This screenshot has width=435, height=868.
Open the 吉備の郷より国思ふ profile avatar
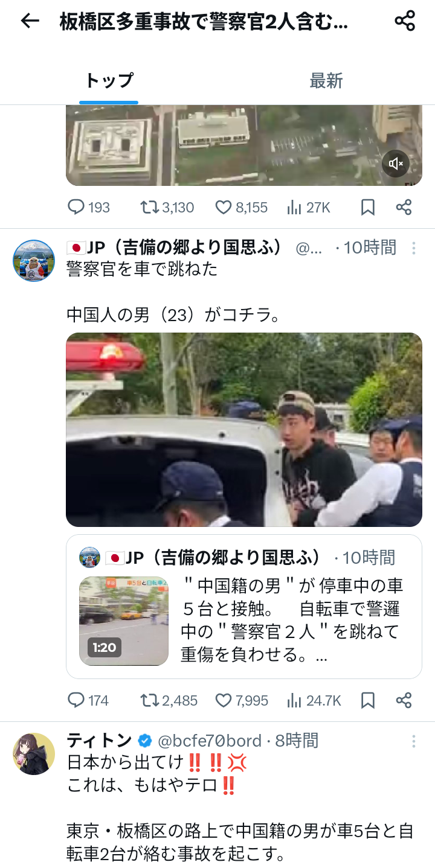point(34,261)
